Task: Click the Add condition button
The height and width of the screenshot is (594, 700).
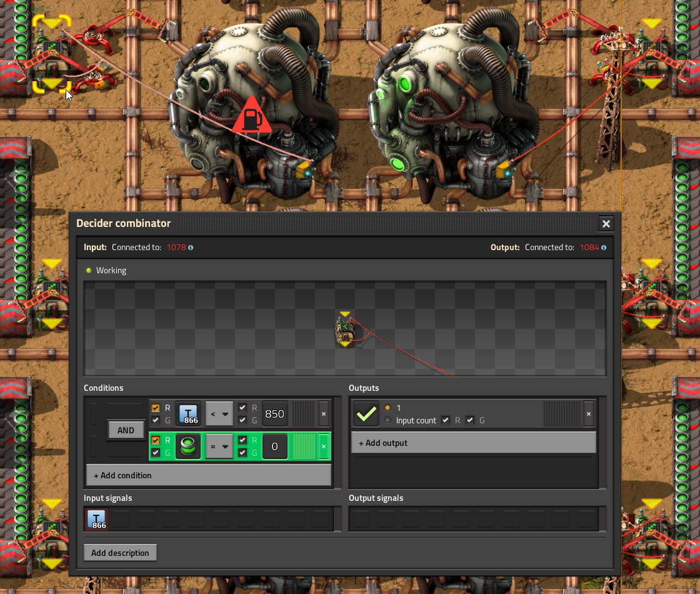Action: 209,475
